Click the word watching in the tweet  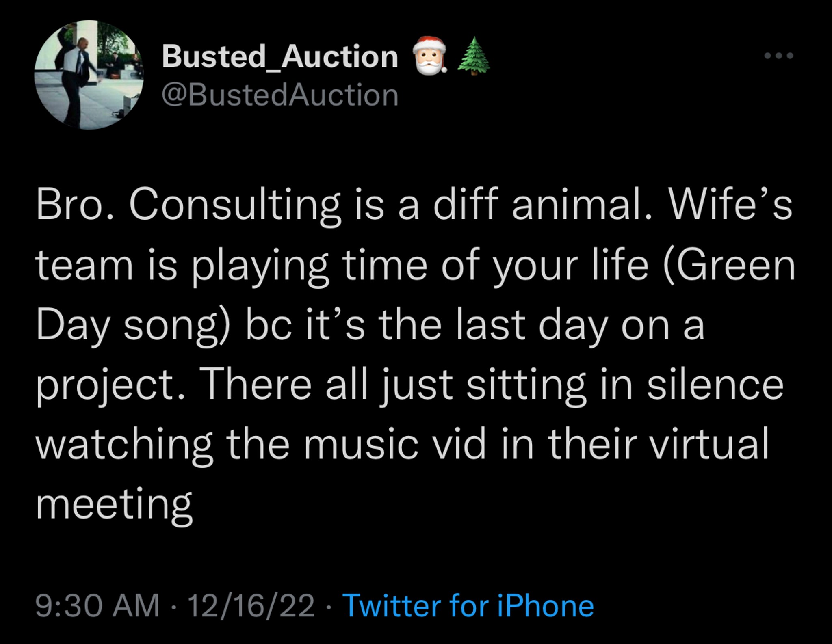click(124, 445)
